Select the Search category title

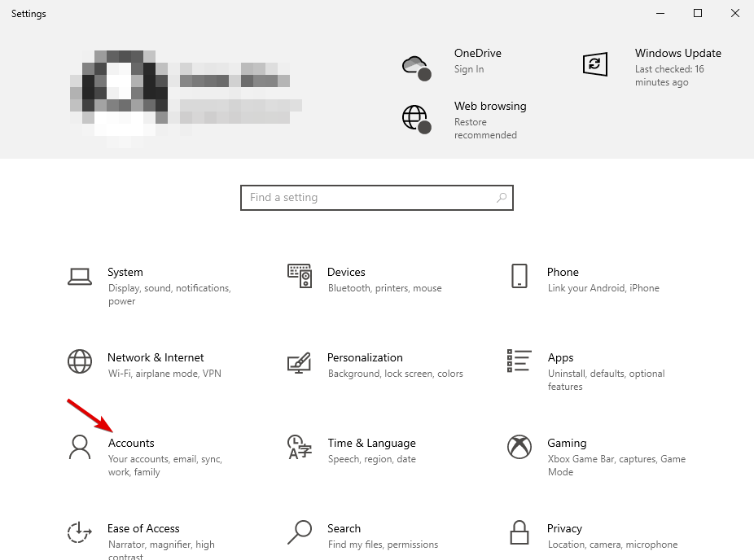click(344, 529)
